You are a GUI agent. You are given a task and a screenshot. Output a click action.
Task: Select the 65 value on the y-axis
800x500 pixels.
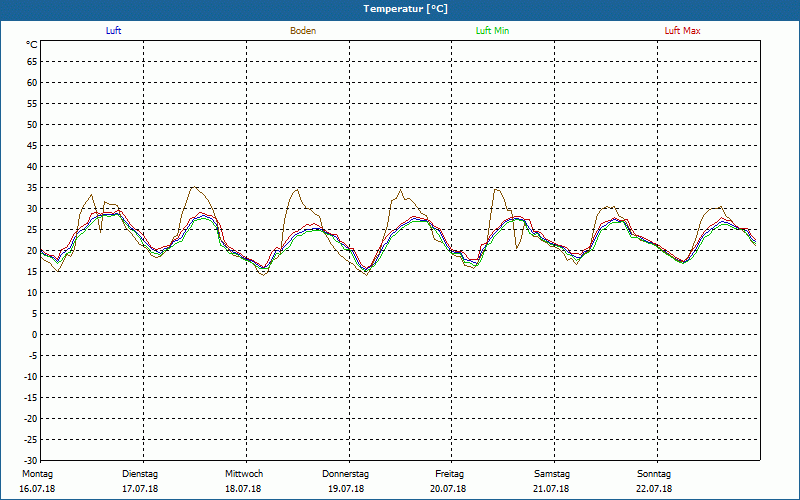(32, 62)
